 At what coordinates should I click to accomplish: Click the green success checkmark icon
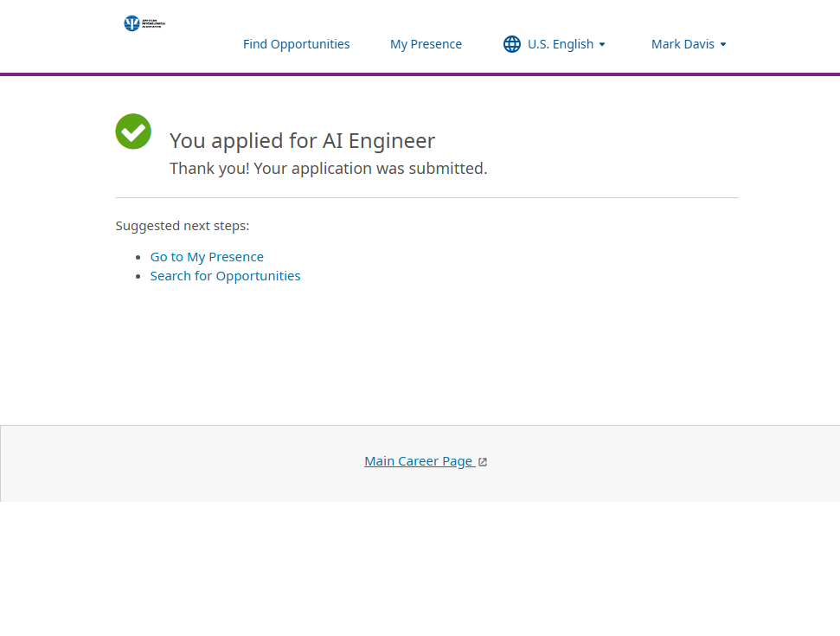click(x=133, y=132)
